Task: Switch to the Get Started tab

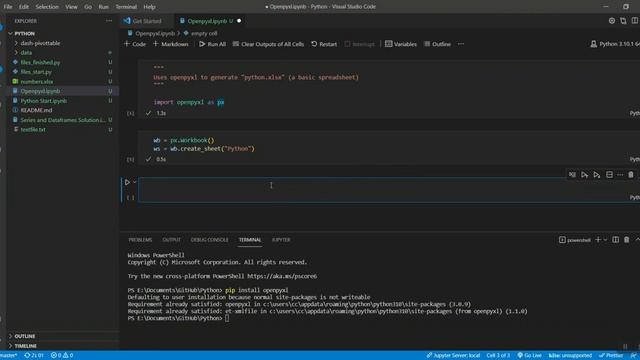Action: [147, 21]
